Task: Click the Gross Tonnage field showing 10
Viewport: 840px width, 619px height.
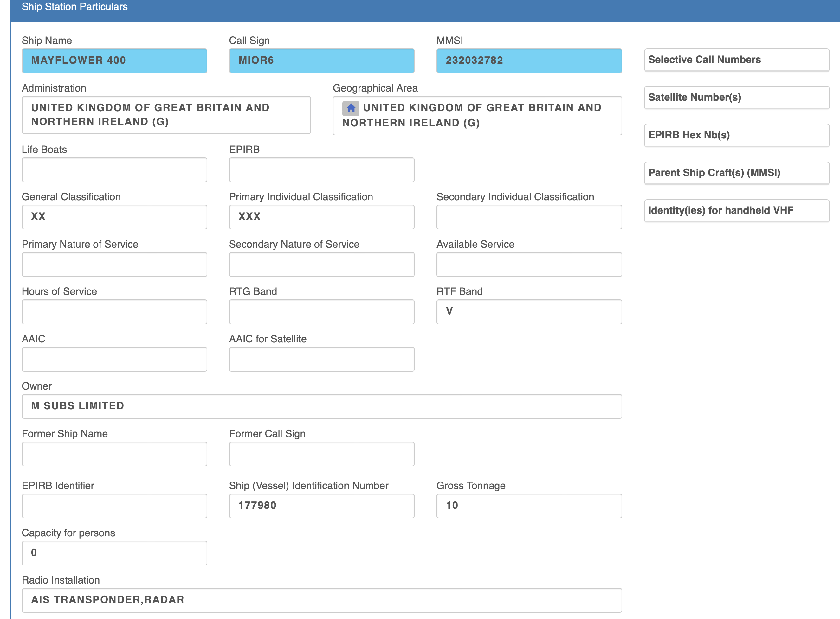Action: pos(529,506)
